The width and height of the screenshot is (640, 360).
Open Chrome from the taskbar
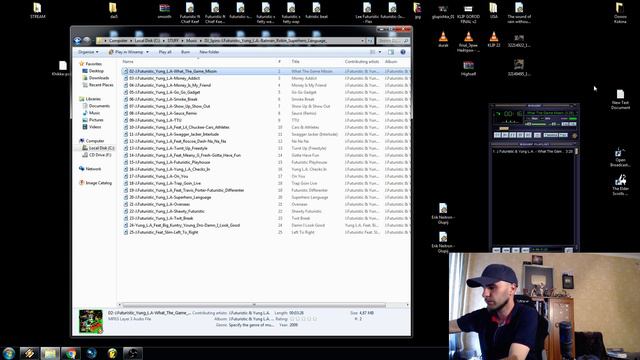pyautogui.click(x=71, y=353)
